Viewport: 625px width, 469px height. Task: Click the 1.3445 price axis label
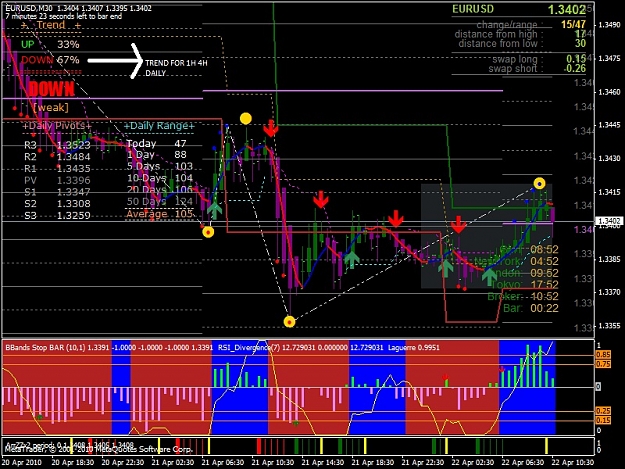[609, 125]
